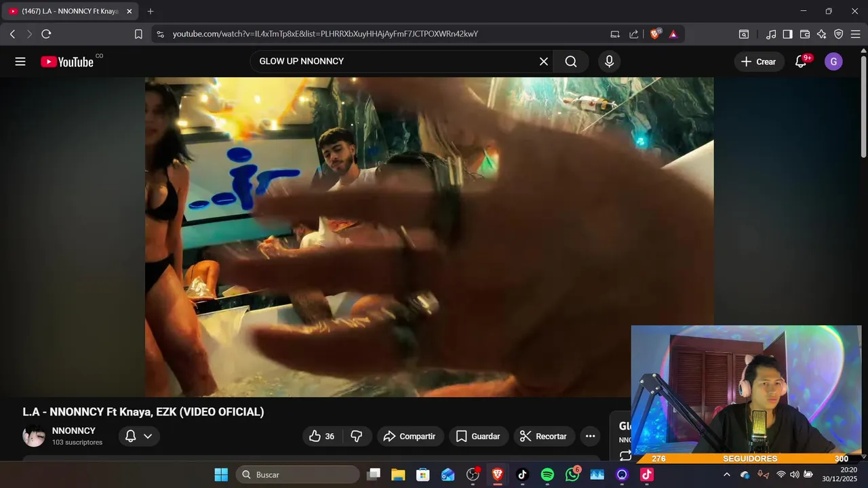Open the Windows Start menu
Viewport: 868px width, 488px height.
point(221,474)
